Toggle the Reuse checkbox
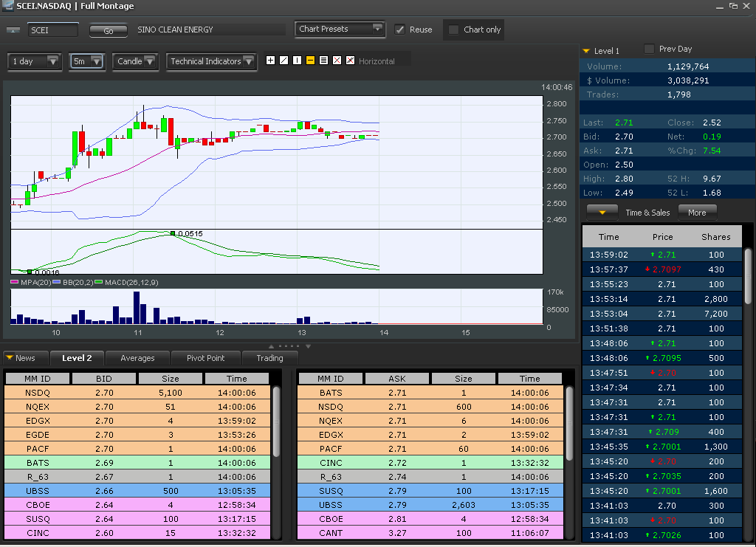The width and height of the screenshot is (756, 547). click(400, 30)
